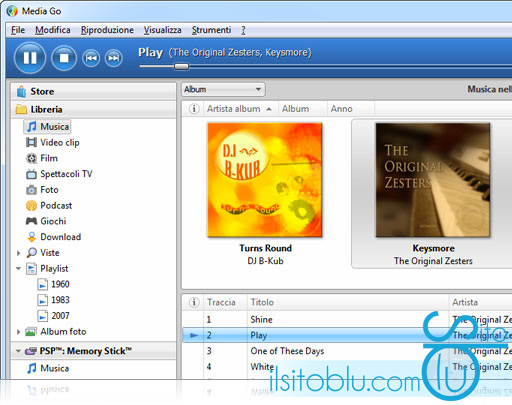This screenshot has height=405, width=512.
Task: Pause playback with the pause button
Action: coord(30,58)
